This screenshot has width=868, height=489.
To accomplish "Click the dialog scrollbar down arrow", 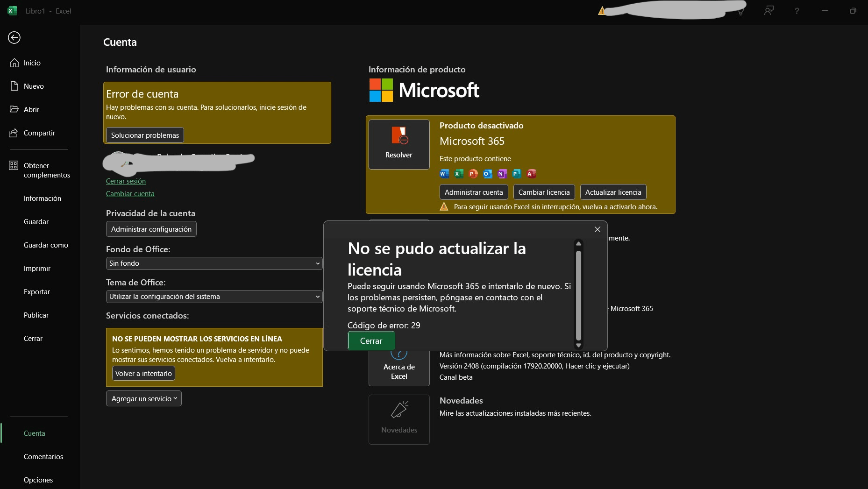I will click(578, 345).
